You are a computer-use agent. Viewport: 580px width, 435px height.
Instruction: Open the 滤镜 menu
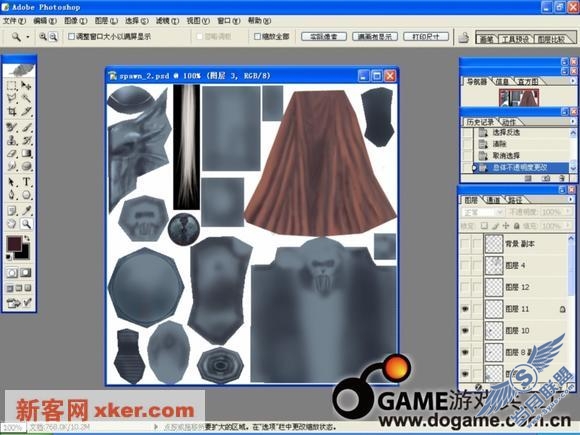(167, 21)
